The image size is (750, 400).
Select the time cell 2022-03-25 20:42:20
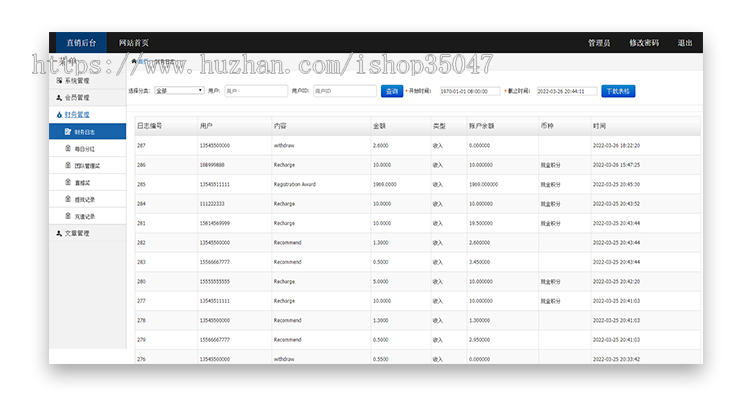pyautogui.click(x=617, y=282)
